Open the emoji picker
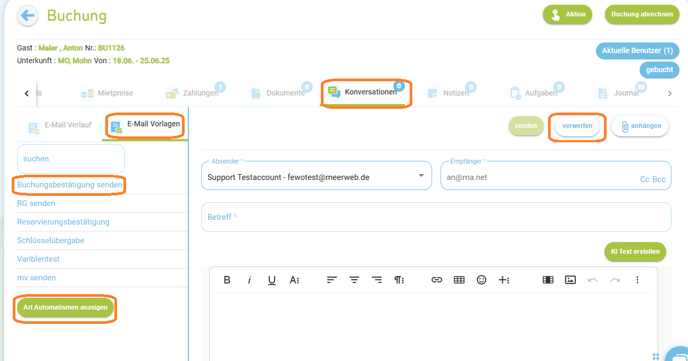 pyautogui.click(x=481, y=280)
